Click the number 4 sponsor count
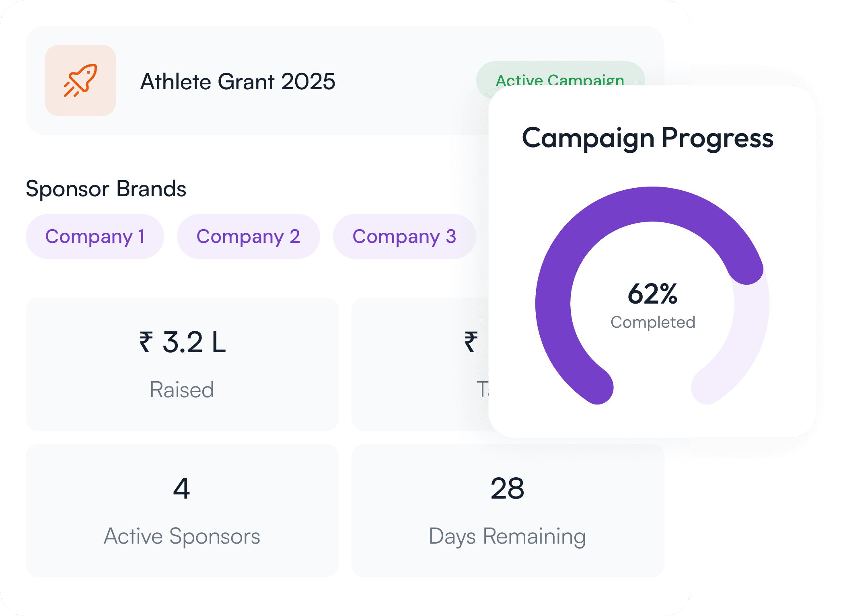Screen dimensions: 841x616 point(181,489)
